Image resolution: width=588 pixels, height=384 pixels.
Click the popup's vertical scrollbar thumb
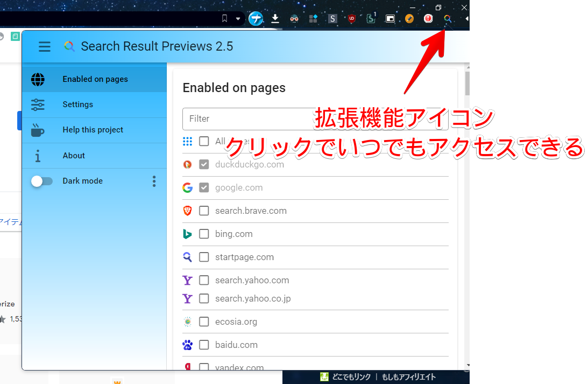pos(467,83)
